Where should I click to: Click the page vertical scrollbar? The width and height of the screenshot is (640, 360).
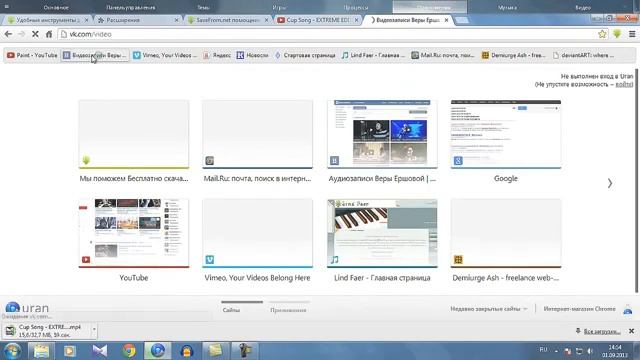636,181
